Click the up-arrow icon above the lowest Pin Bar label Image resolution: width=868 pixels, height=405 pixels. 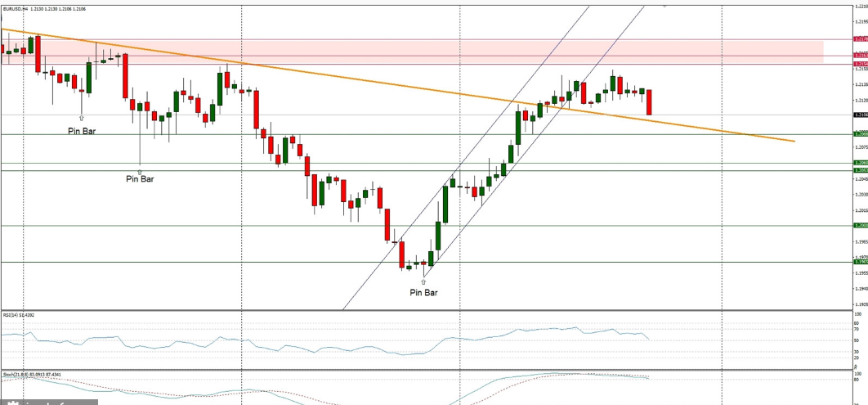(423, 281)
